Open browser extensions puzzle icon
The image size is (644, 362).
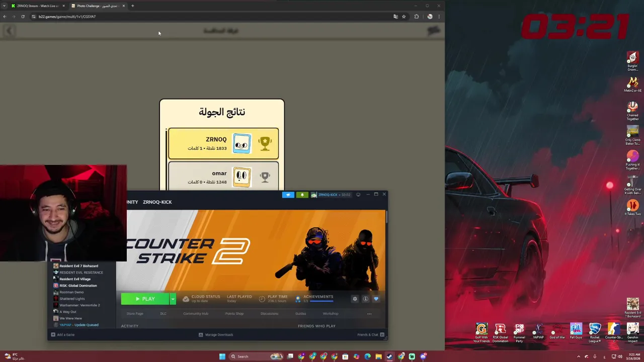[x=416, y=17]
